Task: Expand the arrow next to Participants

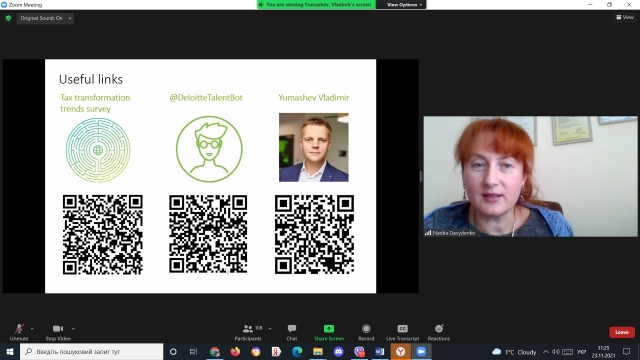Action: pos(270,329)
